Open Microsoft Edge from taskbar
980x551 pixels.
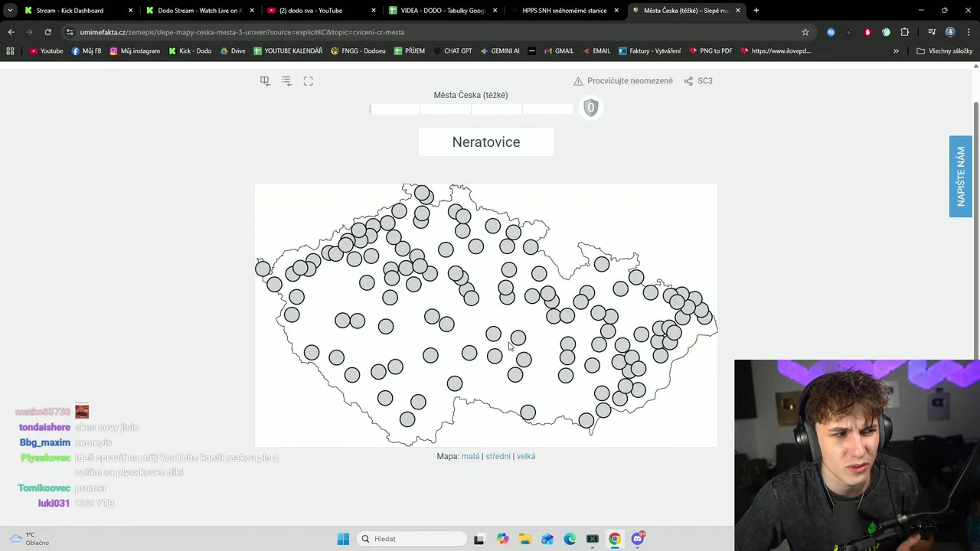pos(570,539)
